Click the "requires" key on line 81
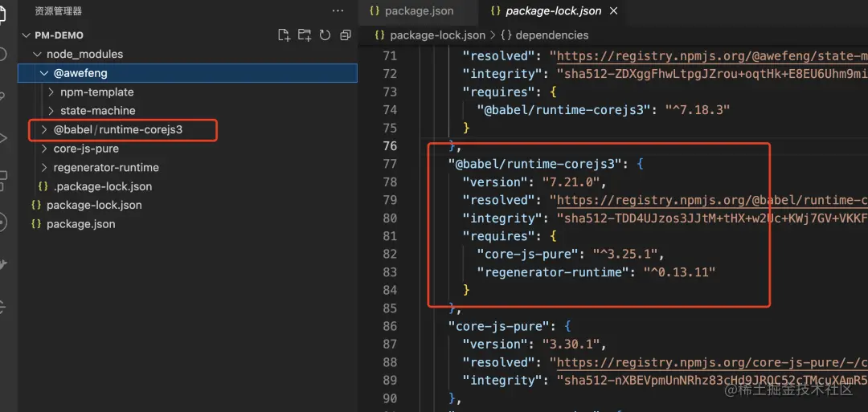The height and width of the screenshot is (412, 868). point(499,236)
